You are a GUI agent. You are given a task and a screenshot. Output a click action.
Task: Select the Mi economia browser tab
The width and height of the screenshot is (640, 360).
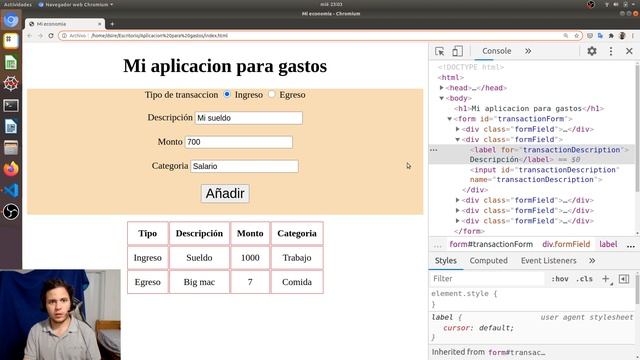(x=65, y=24)
